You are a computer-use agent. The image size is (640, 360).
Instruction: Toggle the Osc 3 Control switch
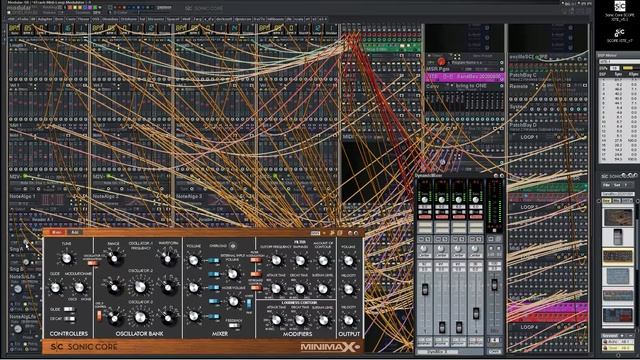click(99, 316)
